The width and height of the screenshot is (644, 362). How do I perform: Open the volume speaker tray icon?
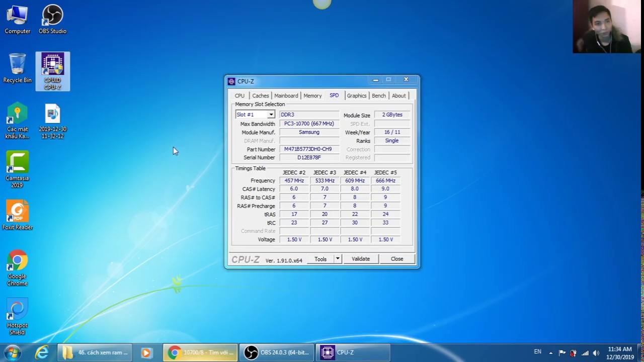[596, 353]
